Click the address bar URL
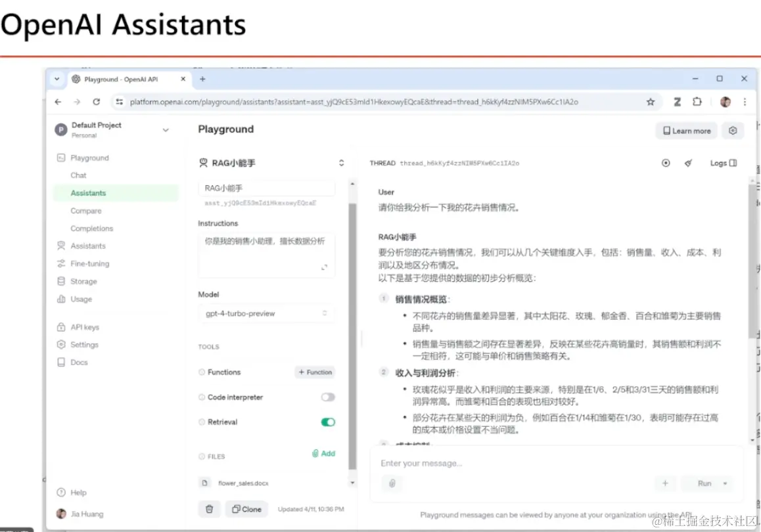The height and width of the screenshot is (532, 761). (354, 102)
